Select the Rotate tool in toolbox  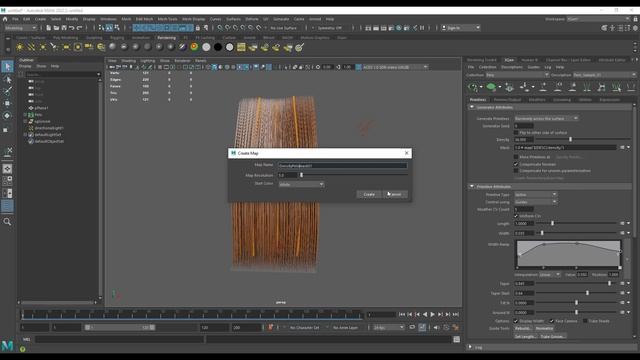point(7,116)
